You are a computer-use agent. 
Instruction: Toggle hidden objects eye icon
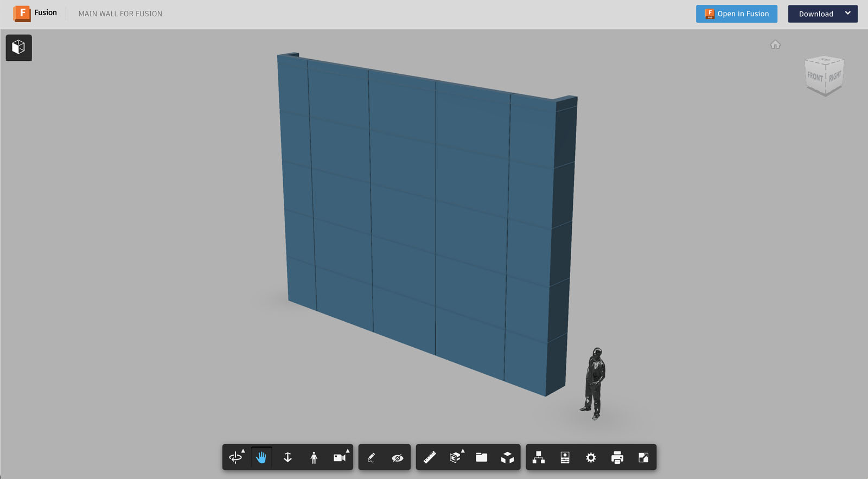coord(398,457)
